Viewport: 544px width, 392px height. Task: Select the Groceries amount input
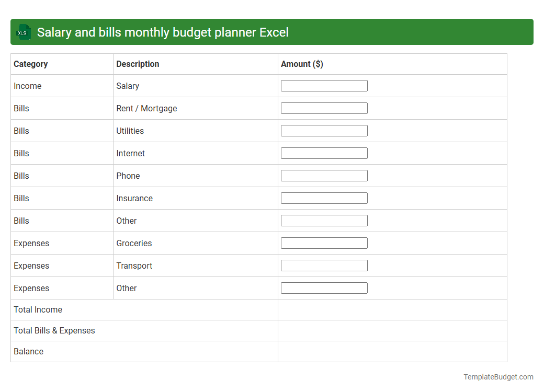click(x=324, y=243)
